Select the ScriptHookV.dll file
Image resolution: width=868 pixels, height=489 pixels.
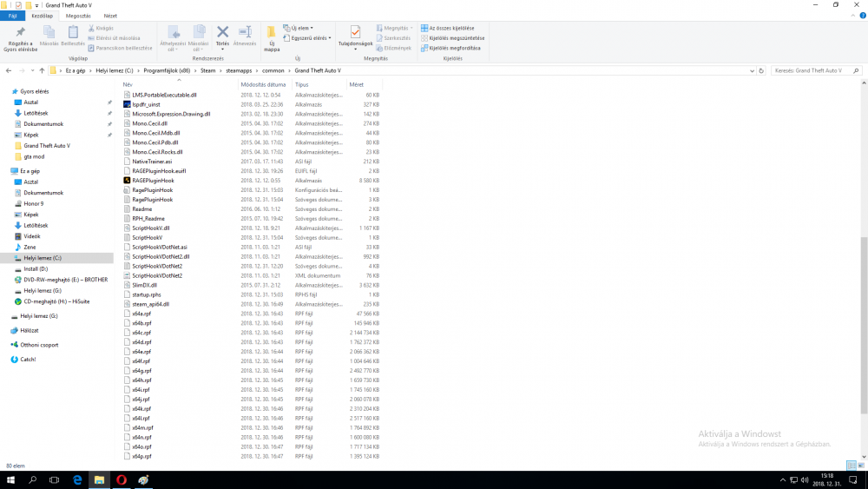150,228
